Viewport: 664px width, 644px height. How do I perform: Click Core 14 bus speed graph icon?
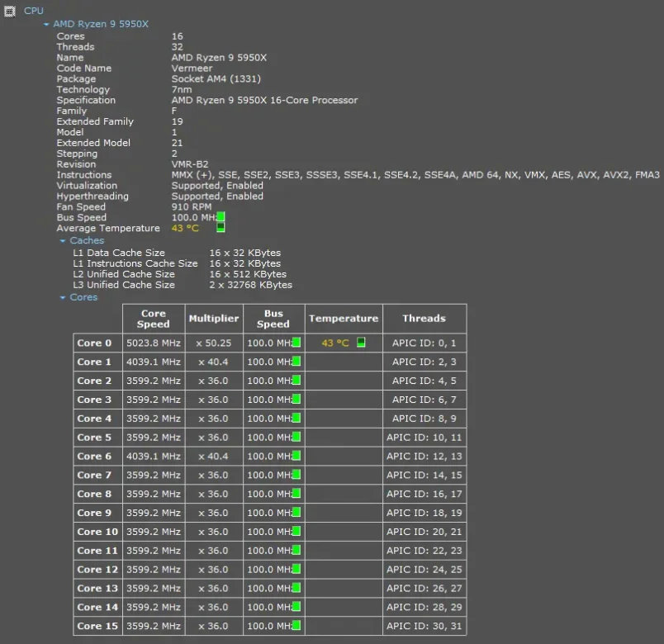pos(296,607)
